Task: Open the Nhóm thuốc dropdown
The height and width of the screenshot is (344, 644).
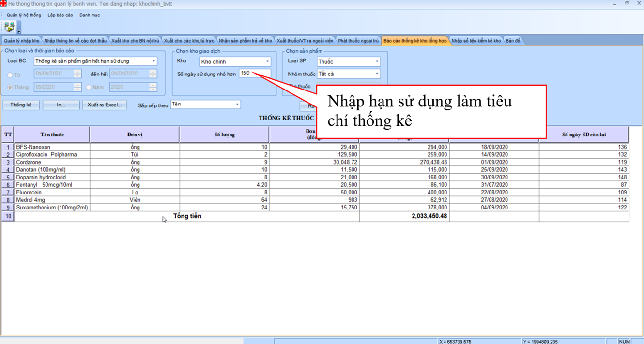Action: point(377,74)
